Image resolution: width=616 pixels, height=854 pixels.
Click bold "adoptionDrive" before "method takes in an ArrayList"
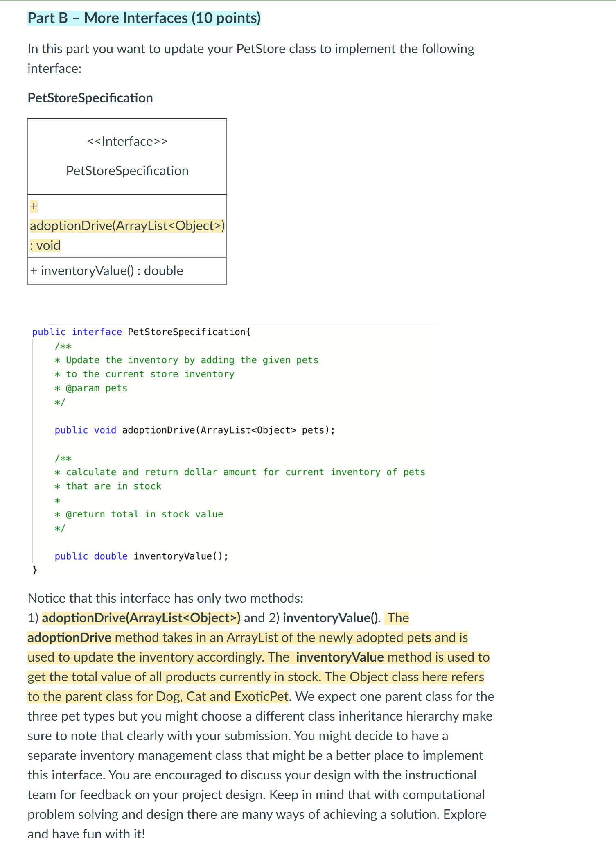[70, 637]
